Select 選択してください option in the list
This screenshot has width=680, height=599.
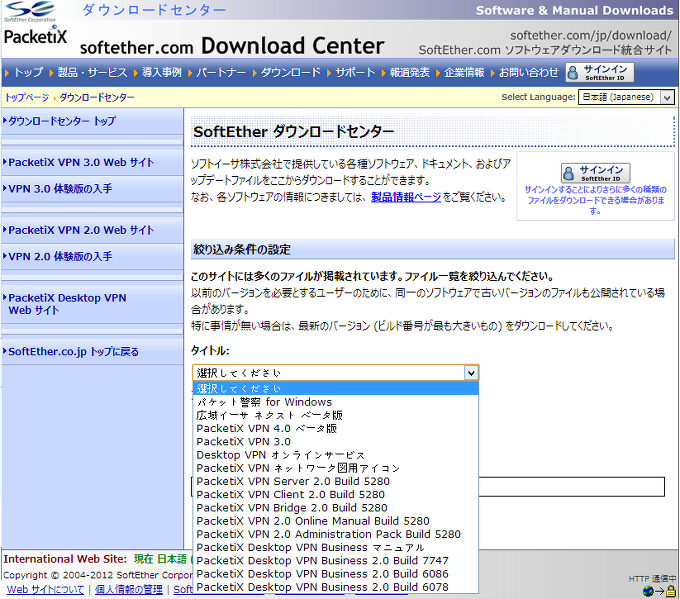336,389
